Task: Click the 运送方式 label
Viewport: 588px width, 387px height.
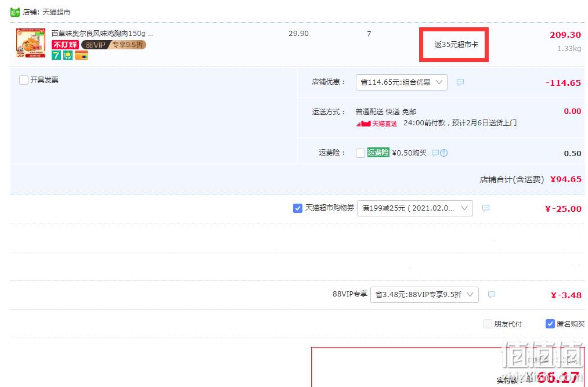Action: coord(328,112)
